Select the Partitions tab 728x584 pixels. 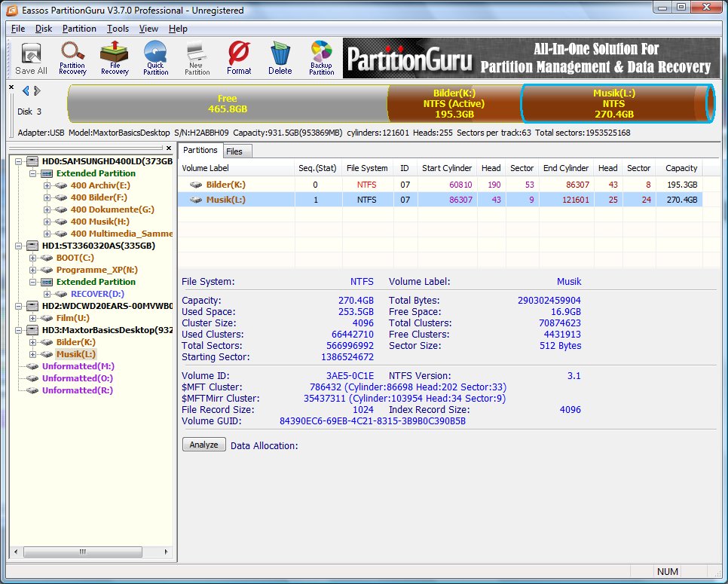pyautogui.click(x=200, y=151)
